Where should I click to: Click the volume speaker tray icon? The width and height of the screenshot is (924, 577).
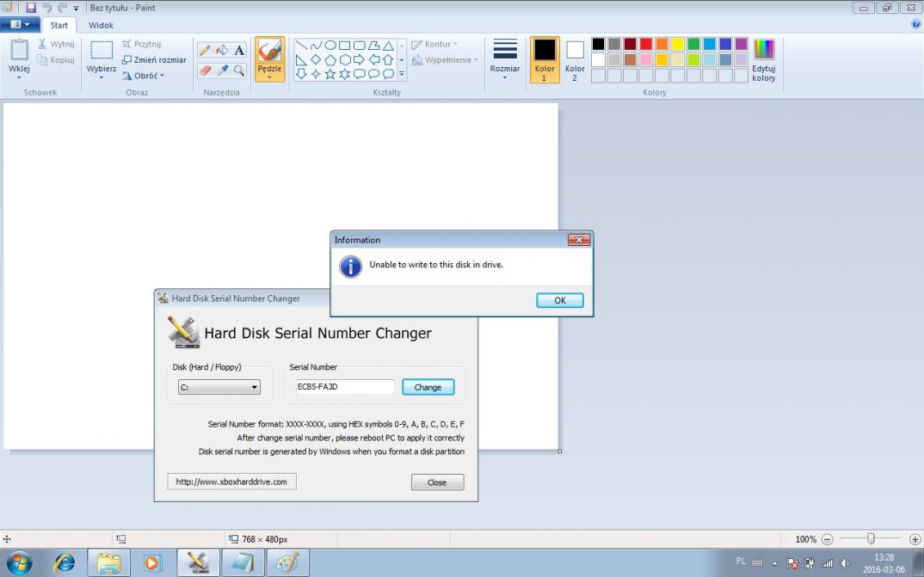pos(845,563)
